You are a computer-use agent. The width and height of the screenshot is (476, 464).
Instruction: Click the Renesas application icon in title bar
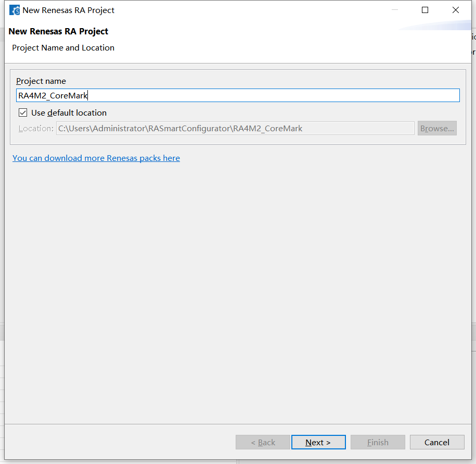(x=14, y=10)
